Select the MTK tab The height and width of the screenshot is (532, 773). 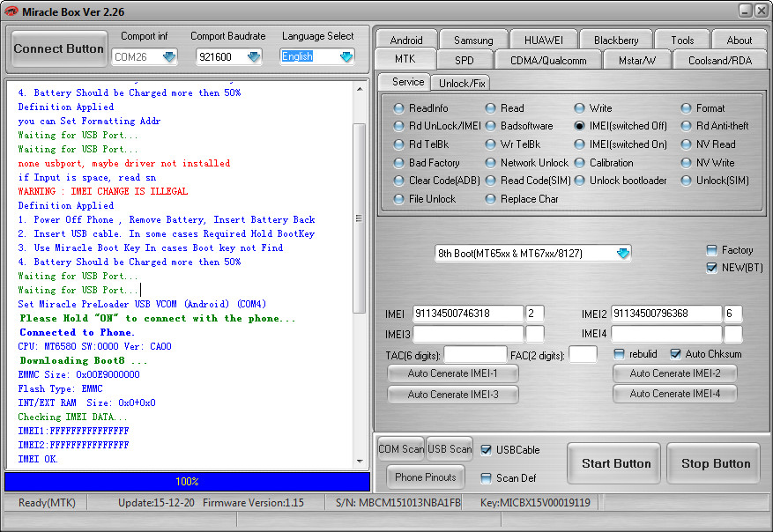pyautogui.click(x=405, y=59)
